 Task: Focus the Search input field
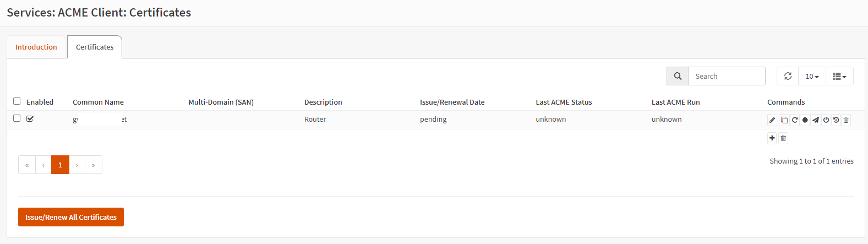[x=727, y=76]
